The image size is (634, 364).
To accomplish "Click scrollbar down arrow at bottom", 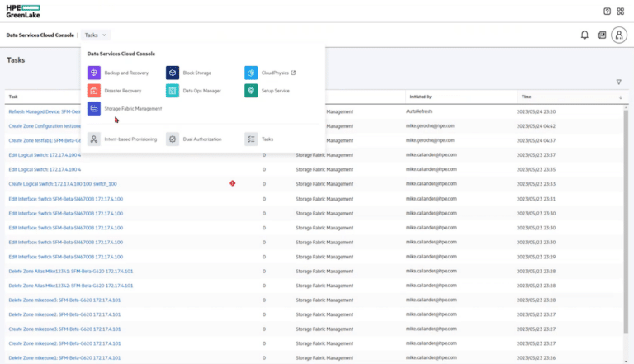I will (626, 362).
